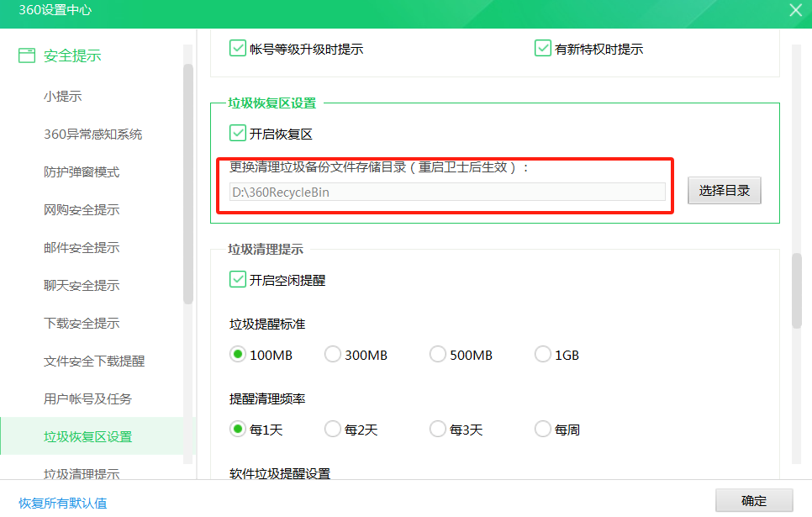Choose 每3天 cleanup frequency
The height and width of the screenshot is (517, 812).
pyautogui.click(x=438, y=429)
